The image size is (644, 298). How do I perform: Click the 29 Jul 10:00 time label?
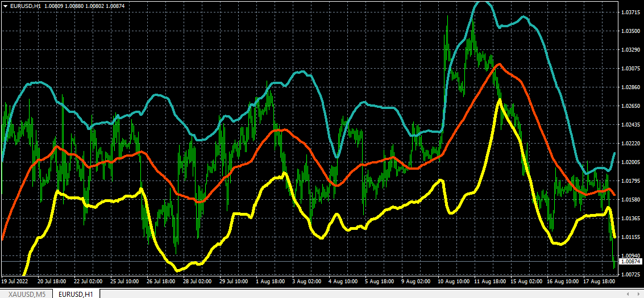tap(233, 282)
